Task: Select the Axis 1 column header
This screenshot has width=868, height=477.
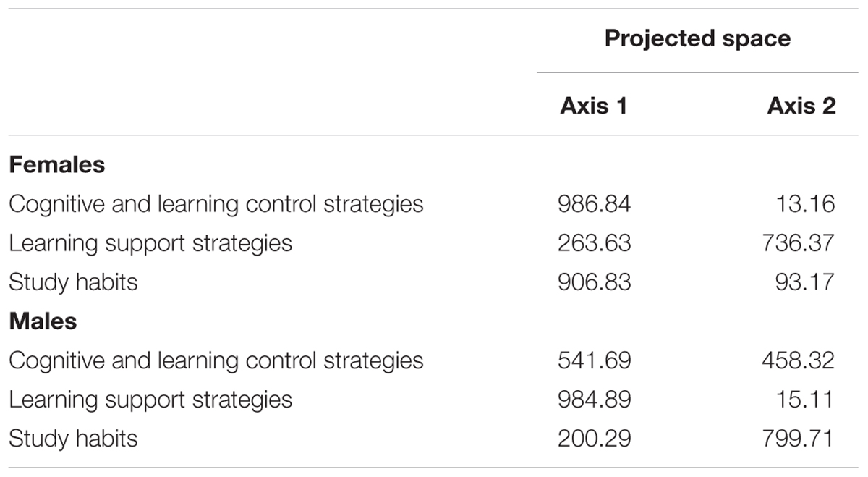Action: coord(593,106)
